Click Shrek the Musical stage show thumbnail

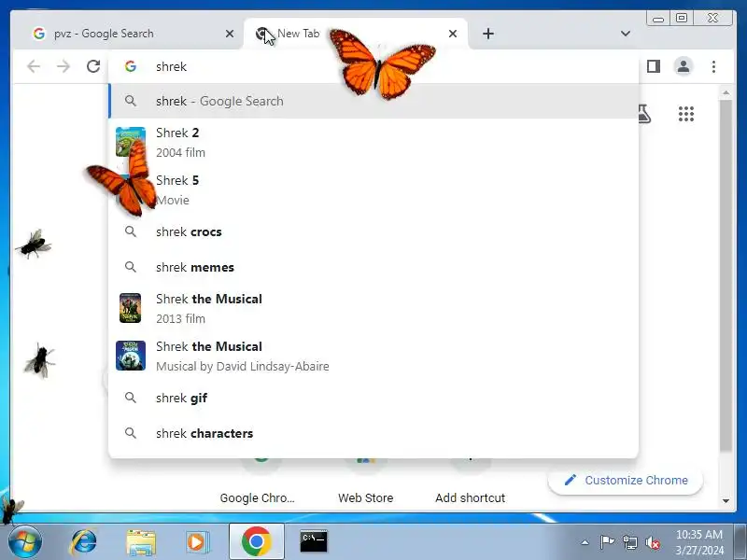point(131,356)
